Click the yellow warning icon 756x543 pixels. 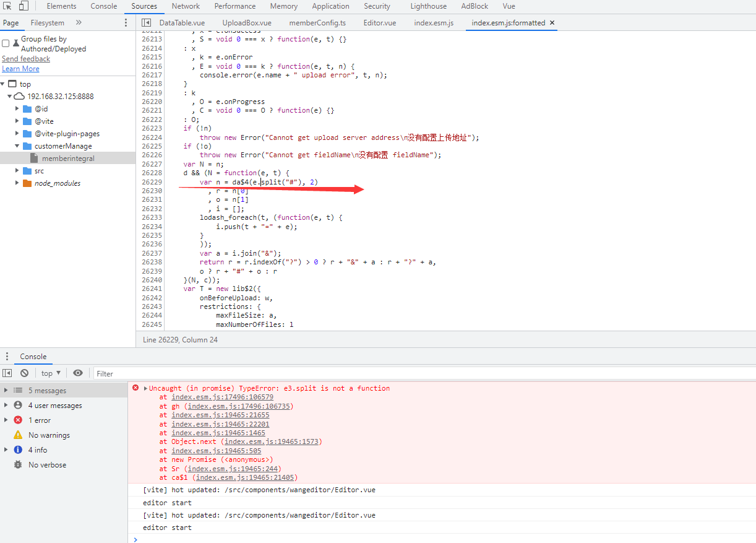point(18,435)
